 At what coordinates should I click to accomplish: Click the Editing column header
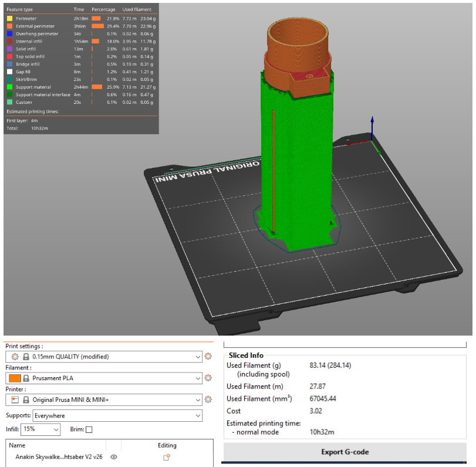click(x=167, y=445)
